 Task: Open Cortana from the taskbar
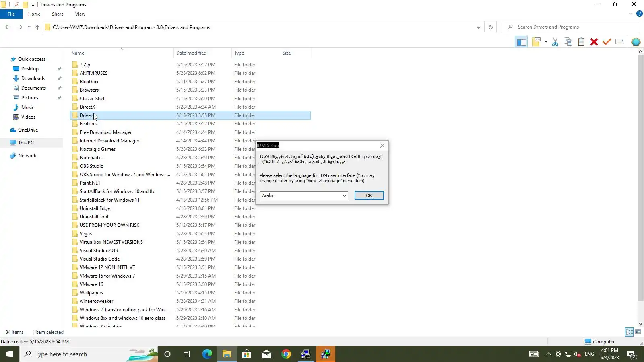tap(167, 354)
